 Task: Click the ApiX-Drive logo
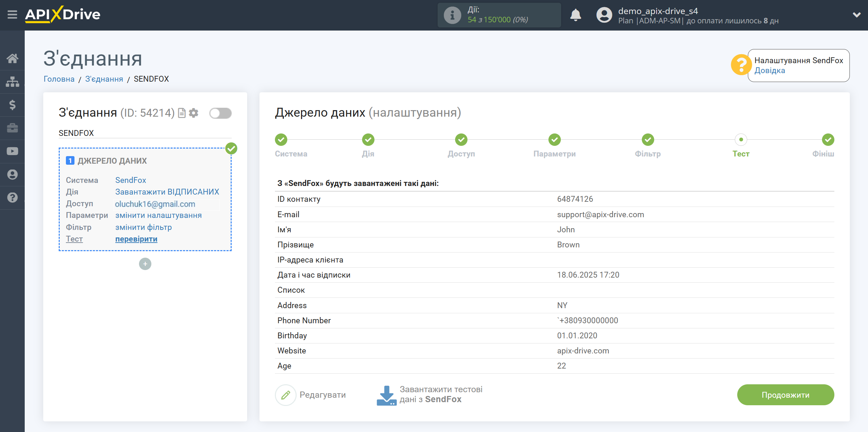(62, 15)
